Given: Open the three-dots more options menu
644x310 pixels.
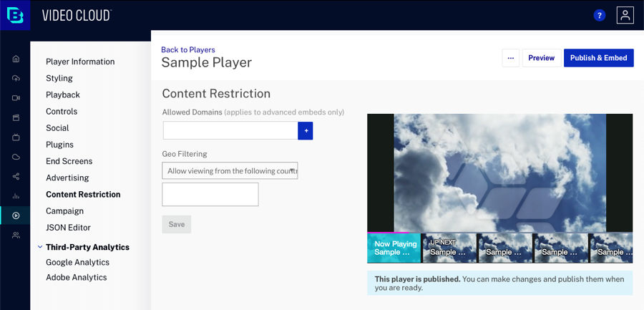Looking at the screenshot, I should click(511, 58).
